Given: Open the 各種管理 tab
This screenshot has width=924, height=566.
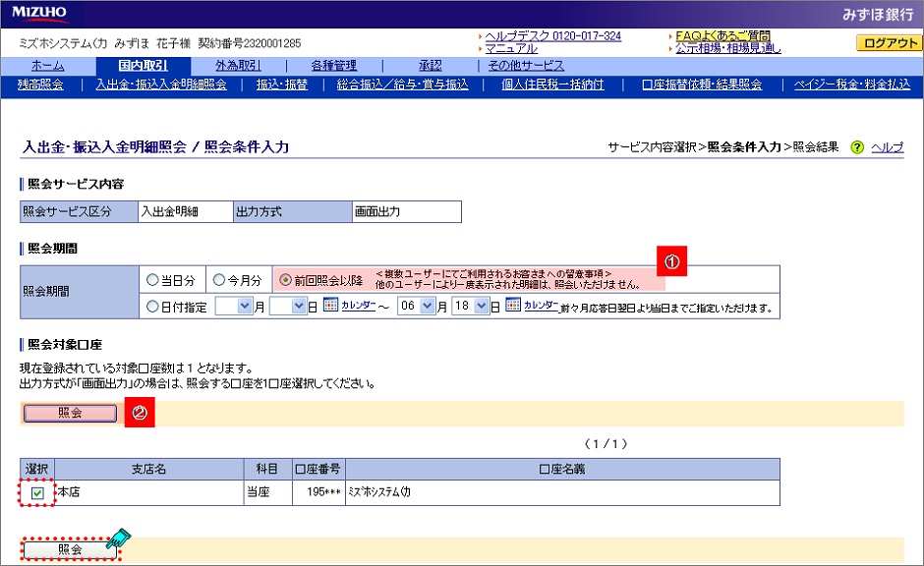Looking at the screenshot, I should coord(334,66).
